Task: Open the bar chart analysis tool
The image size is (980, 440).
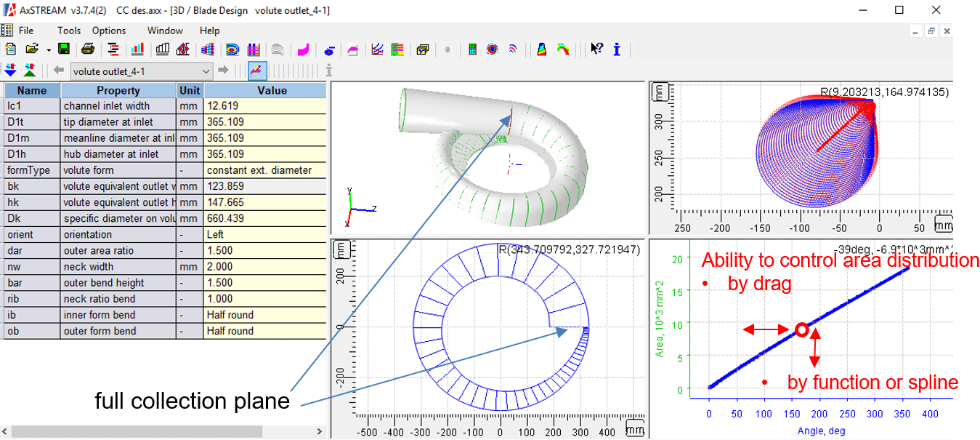Action: tap(137, 49)
